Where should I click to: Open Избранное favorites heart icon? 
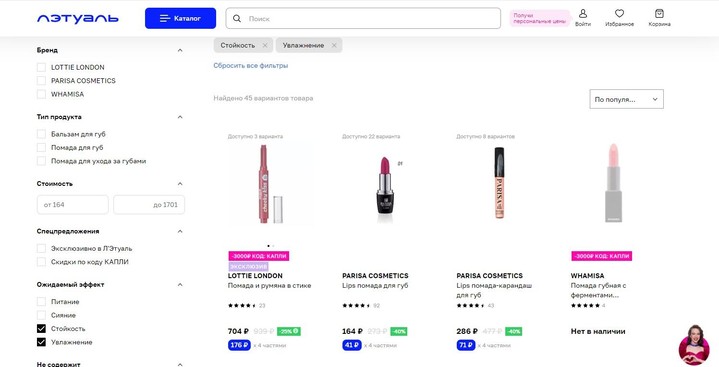(x=619, y=14)
